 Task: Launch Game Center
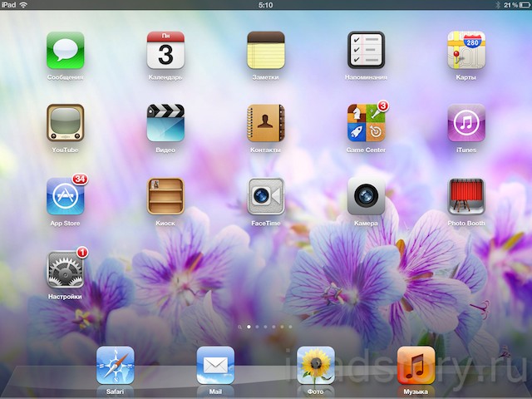(366, 123)
